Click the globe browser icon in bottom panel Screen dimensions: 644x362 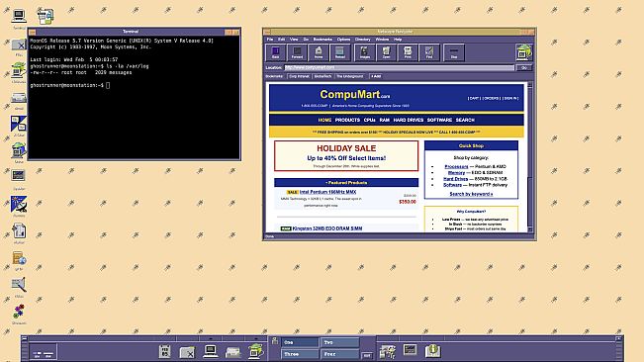[x=255, y=351]
